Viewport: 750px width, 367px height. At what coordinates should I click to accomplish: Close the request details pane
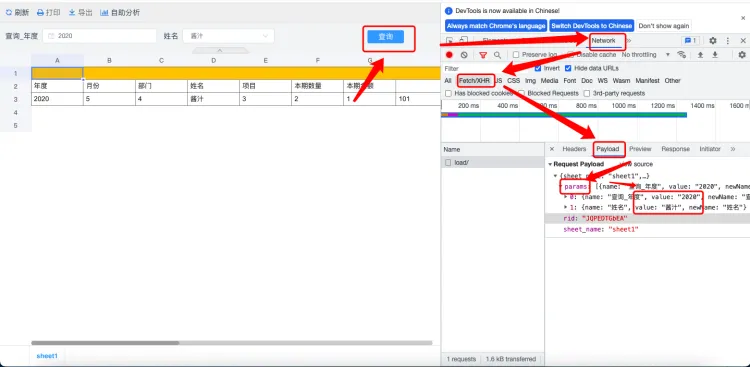pyautogui.click(x=551, y=149)
